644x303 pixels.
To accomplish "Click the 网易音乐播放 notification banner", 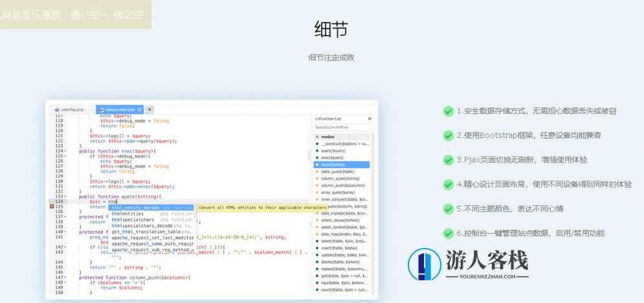I will pos(76,14).
